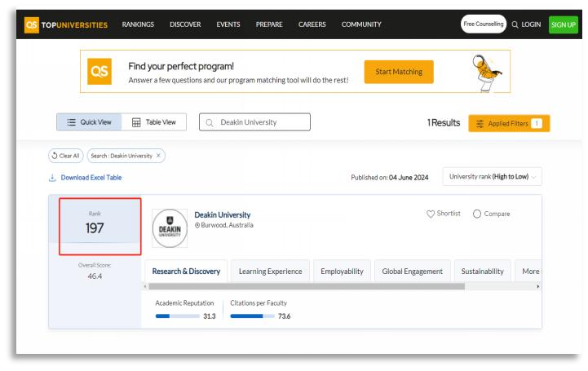Viewport: 588px width, 371px height.
Task: Switch to Table View
Action: pos(154,122)
